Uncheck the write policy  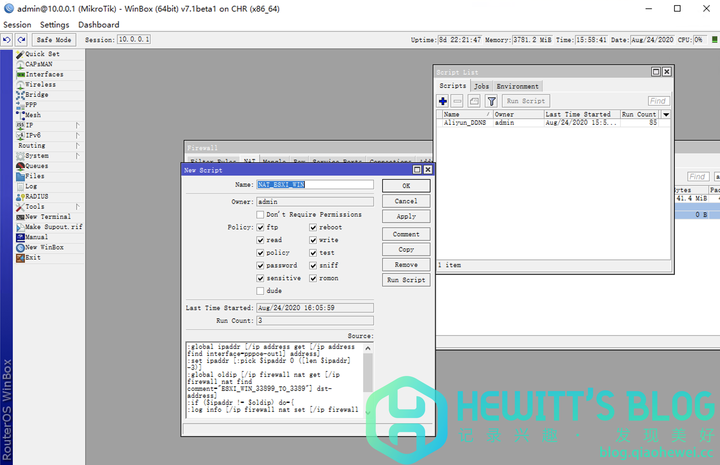pos(313,240)
